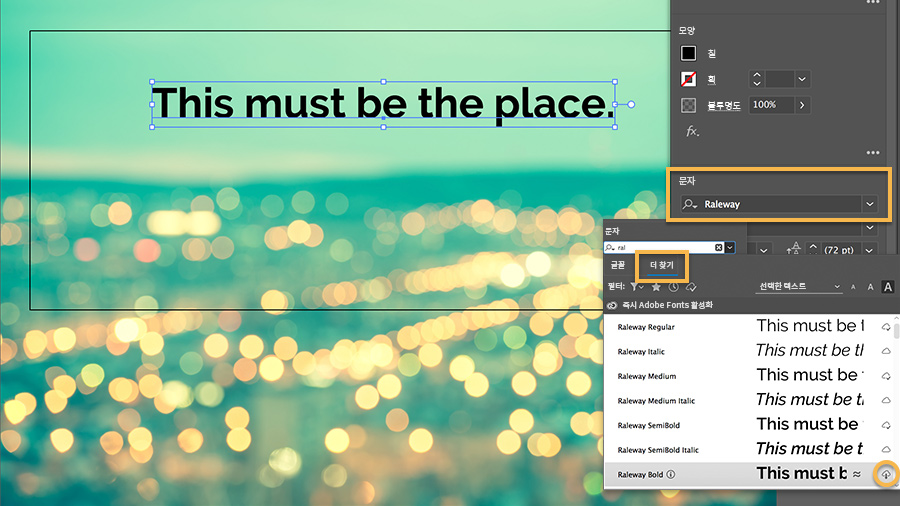900x506 pixels.
Task: Clear the 'ral' search text
Action: pyautogui.click(x=719, y=247)
